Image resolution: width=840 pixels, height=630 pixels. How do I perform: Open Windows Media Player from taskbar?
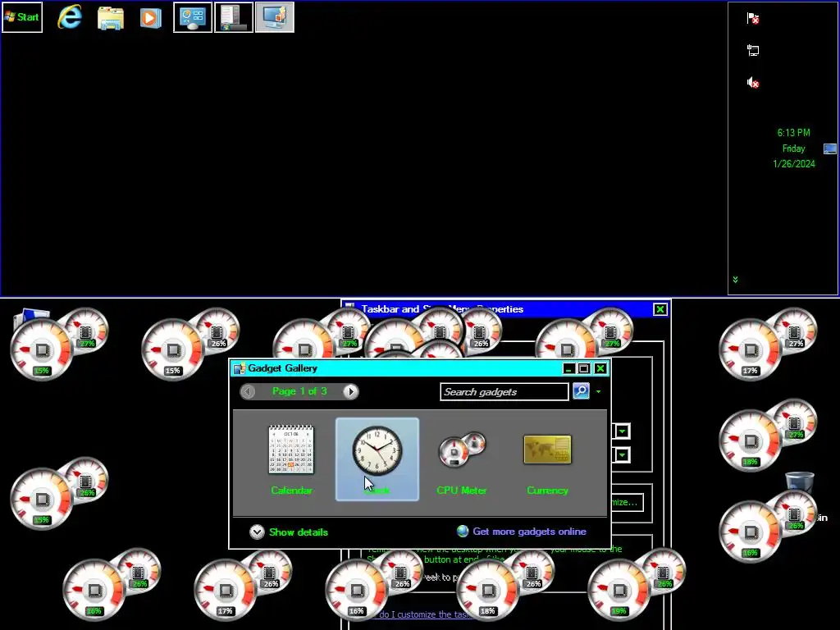[x=151, y=18]
